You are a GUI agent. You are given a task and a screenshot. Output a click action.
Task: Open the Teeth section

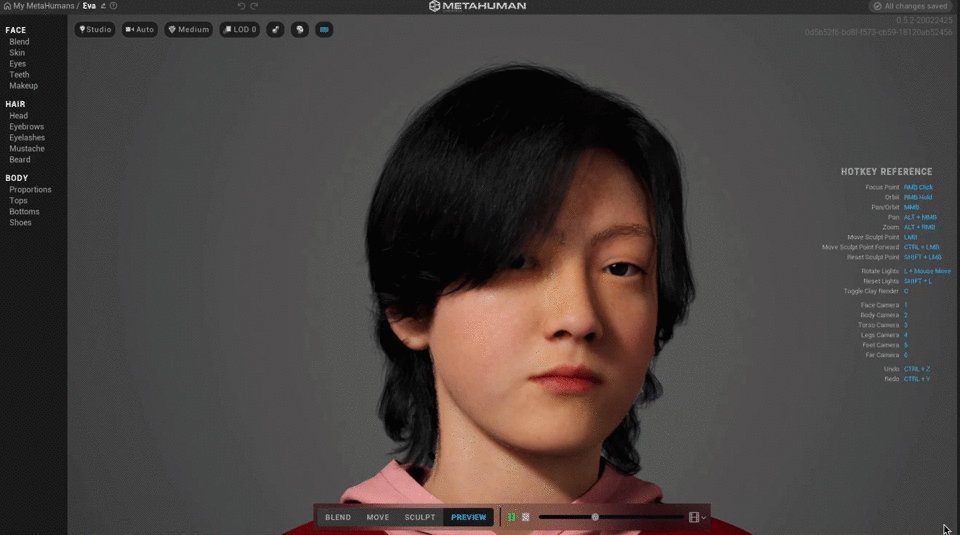(19, 75)
